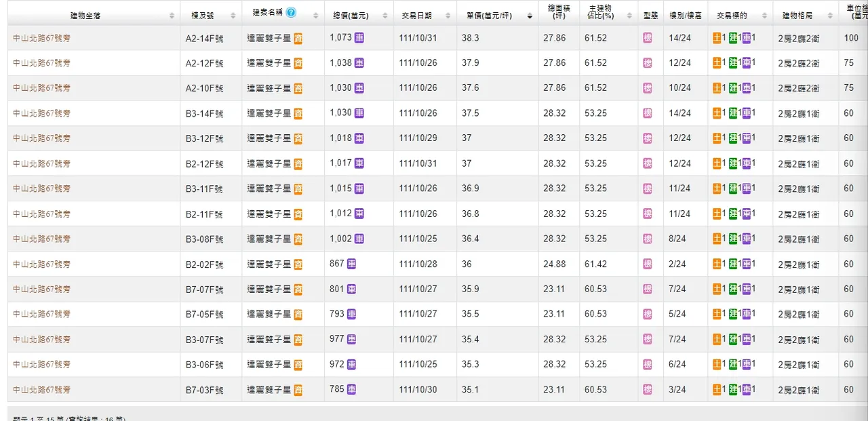Click purple 車 icon beside 972 price
The height and width of the screenshot is (421, 868).
(351, 364)
